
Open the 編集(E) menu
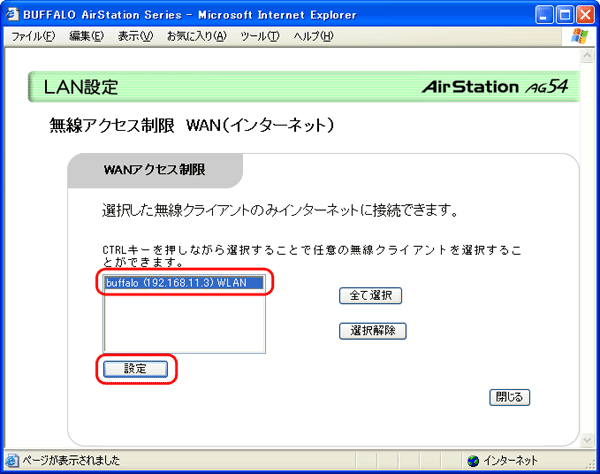[x=87, y=37]
